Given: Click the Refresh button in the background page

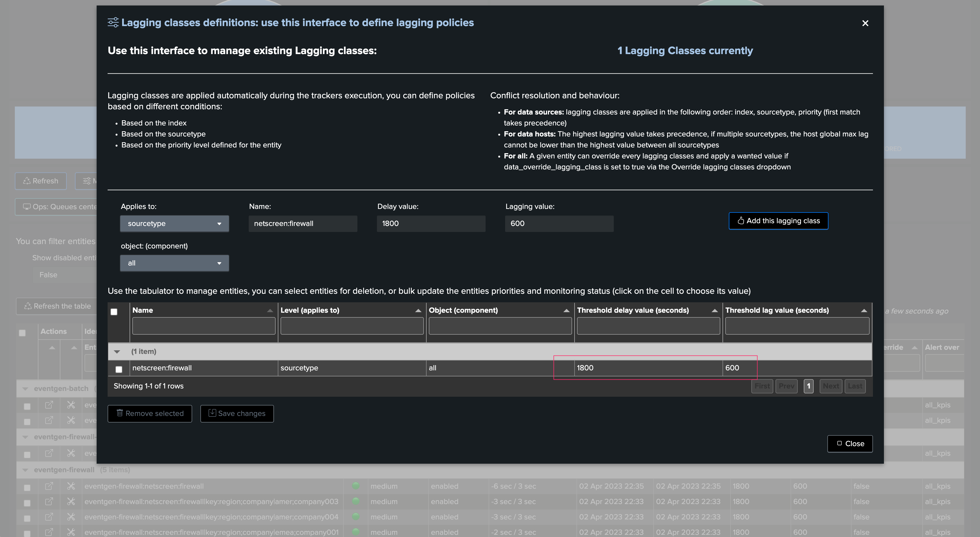Looking at the screenshot, I should click(41, 181).
